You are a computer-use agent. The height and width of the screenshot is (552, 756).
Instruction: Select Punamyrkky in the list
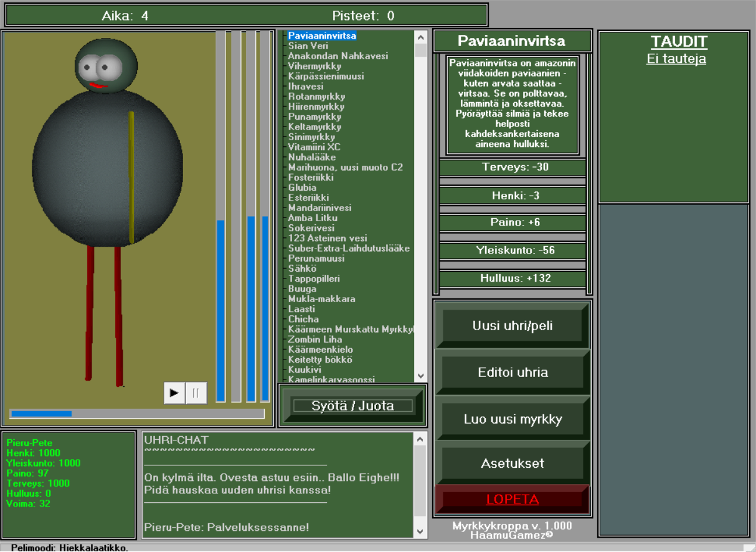[x=314, y=117]
